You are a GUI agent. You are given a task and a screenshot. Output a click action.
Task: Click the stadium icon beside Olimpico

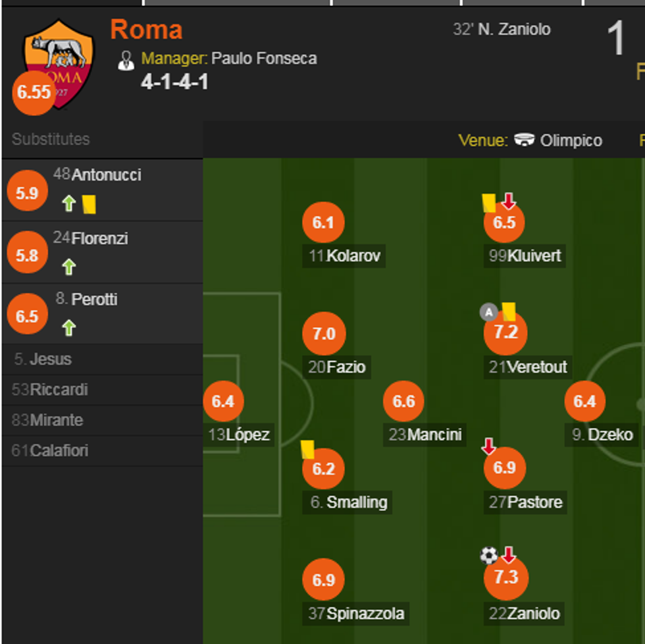525,140
